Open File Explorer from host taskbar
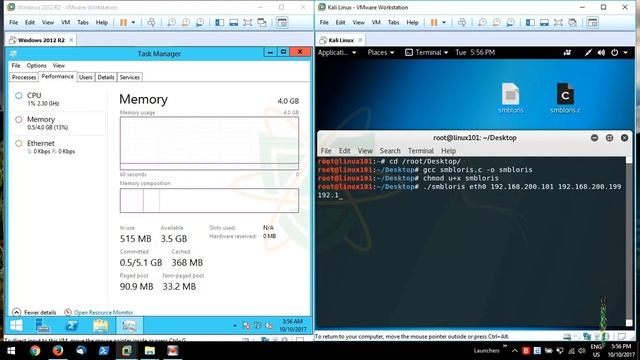This screenshot has width=640, height=360. click(x=150, y=351)
